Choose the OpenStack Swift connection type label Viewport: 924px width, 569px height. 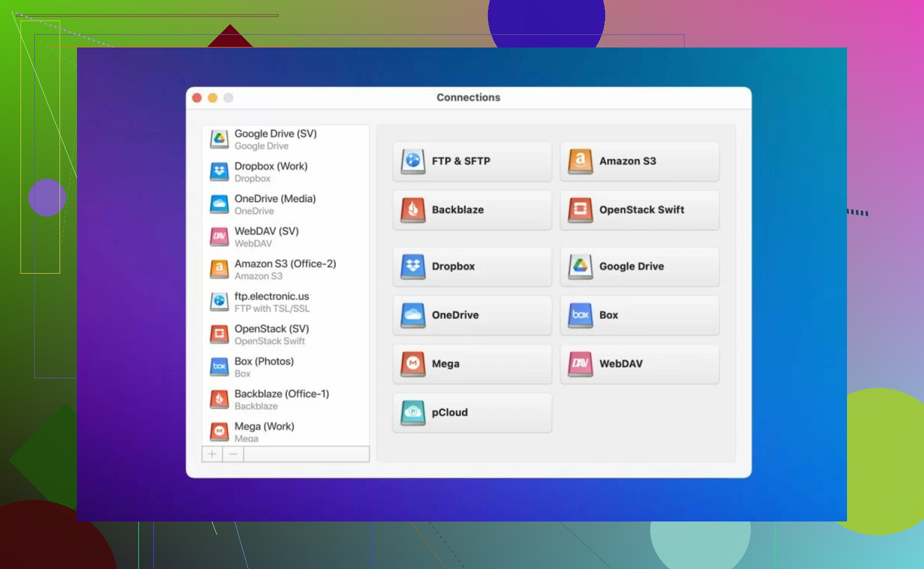pos(642,210)
